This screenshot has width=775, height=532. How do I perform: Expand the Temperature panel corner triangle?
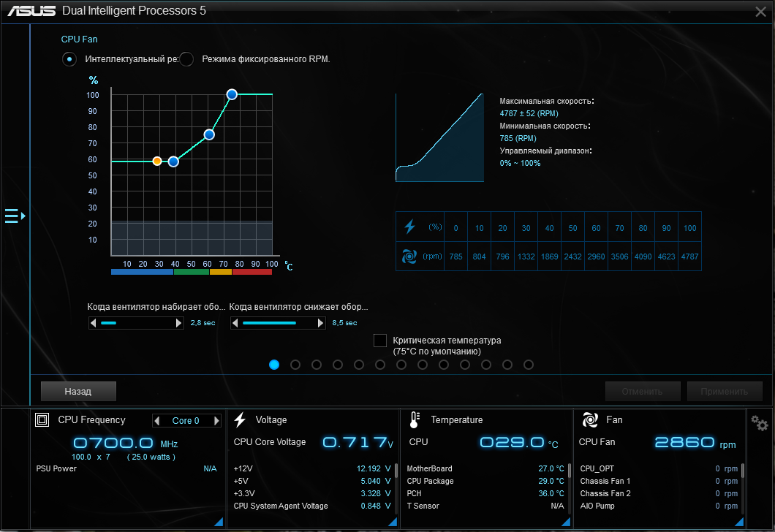[565, 522]
